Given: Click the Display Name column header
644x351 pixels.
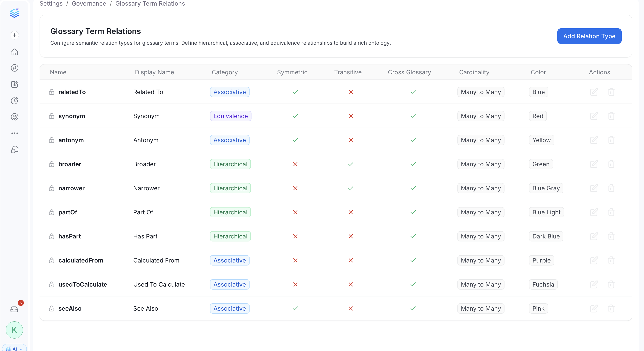Looking at the screenshot, I should coord(154,72).
